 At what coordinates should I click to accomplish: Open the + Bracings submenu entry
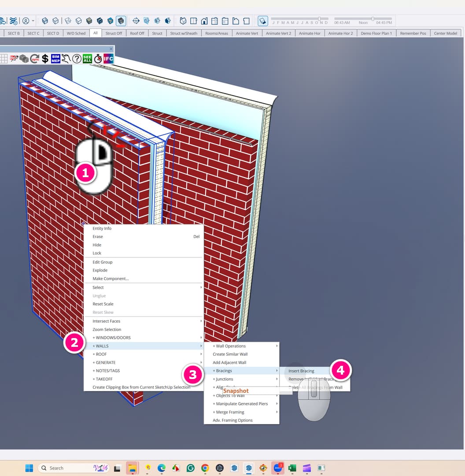tap(241, 371)
